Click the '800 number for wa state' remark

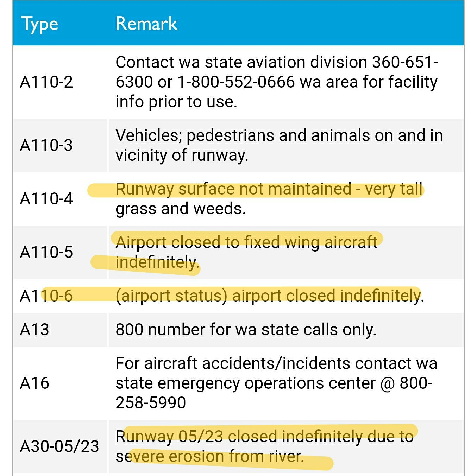point(246,330)
